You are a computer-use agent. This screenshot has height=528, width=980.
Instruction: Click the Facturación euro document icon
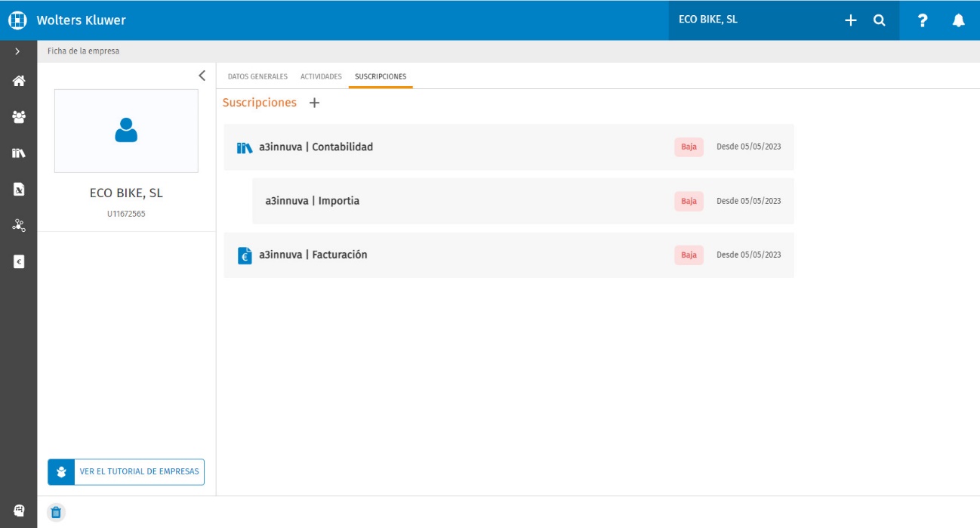(245, 255)
